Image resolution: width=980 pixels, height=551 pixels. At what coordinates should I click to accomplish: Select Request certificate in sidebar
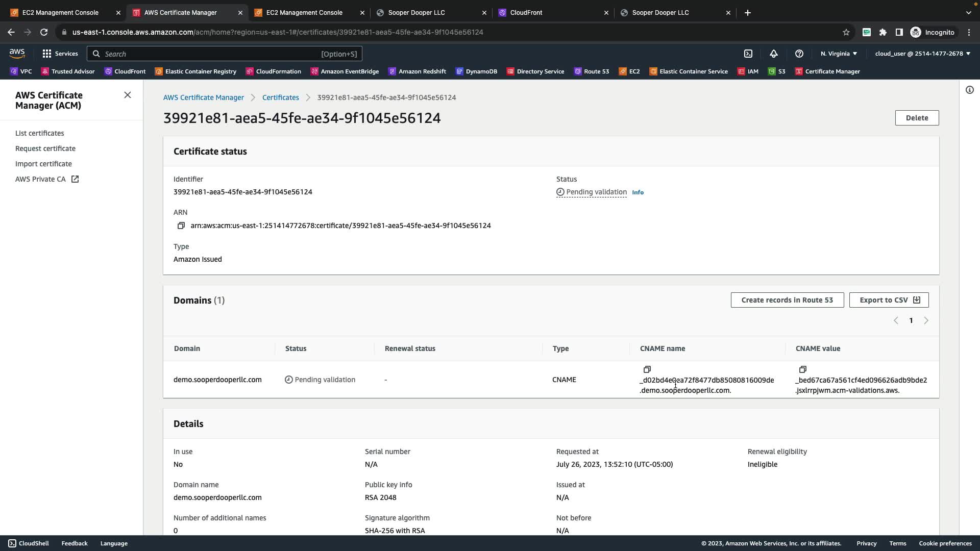pos(45,148)
